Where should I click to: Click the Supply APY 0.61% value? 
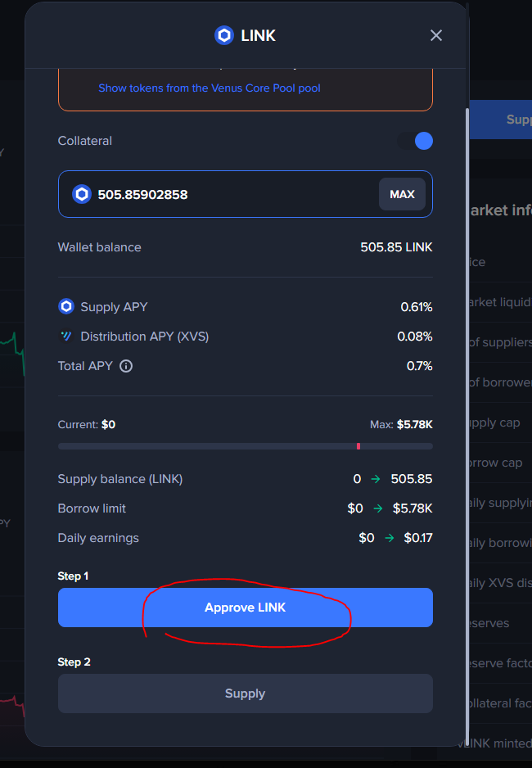pos(417,307)
